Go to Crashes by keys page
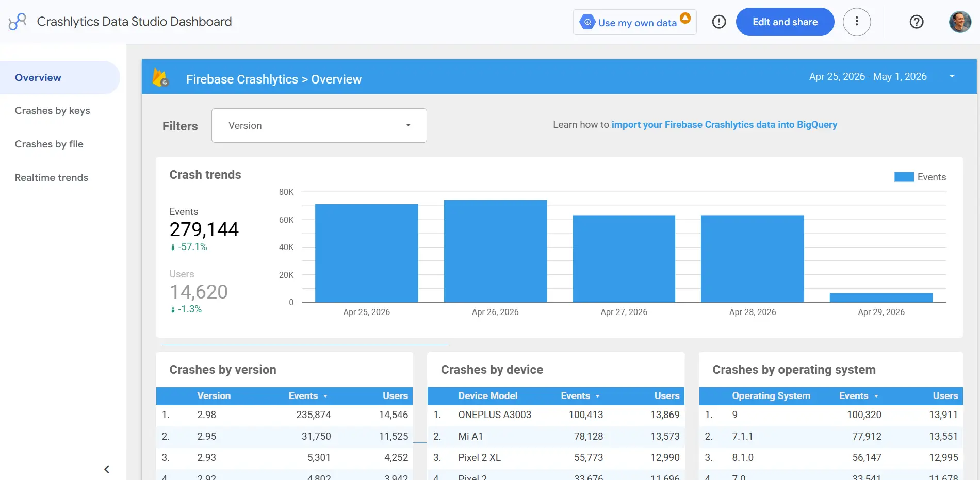This screenshot has width=980, height=480. [52, 111]
